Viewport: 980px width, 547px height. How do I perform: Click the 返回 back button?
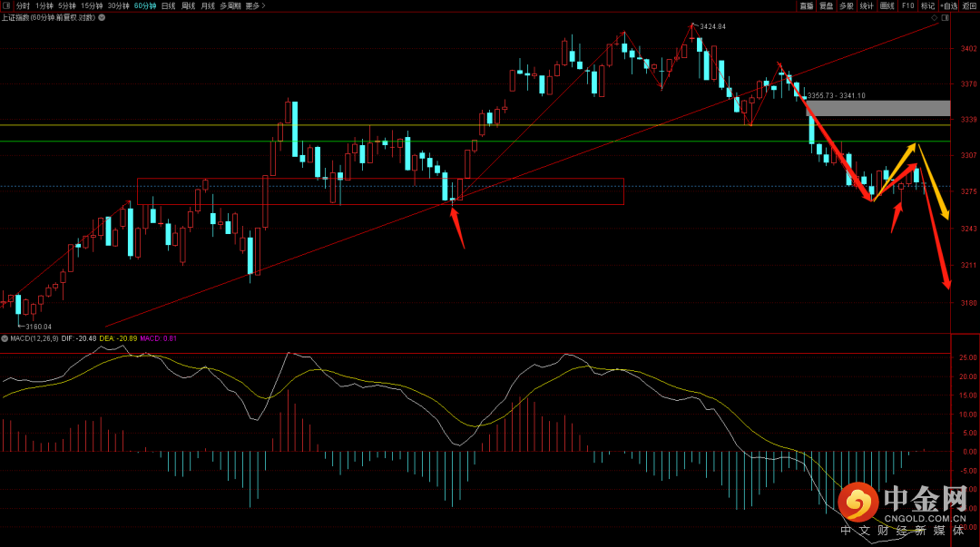pyautogui.click(x=969, y=5)
